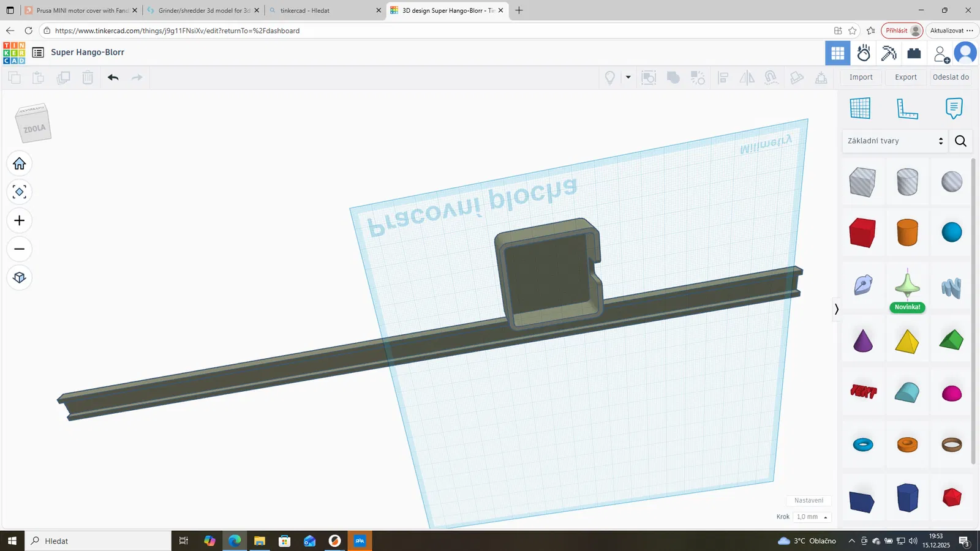Click the Duplicate and repeat icon

[63, 77]
